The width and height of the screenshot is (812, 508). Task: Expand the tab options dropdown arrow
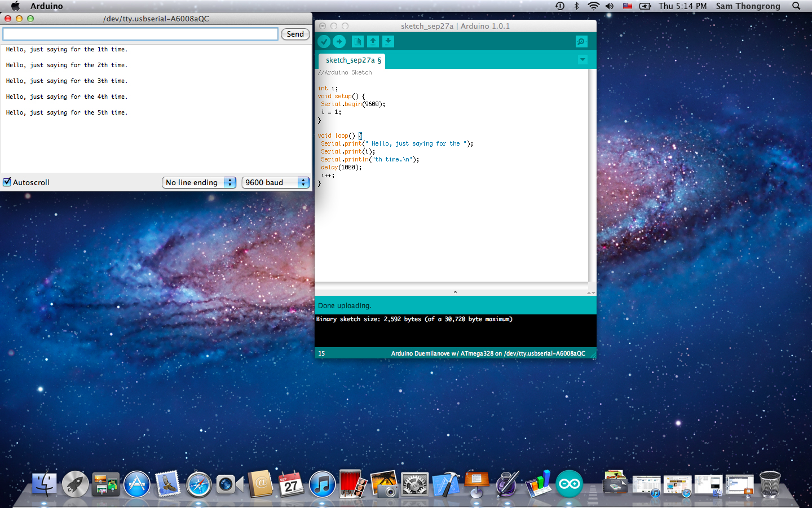(x=582, y=60)
